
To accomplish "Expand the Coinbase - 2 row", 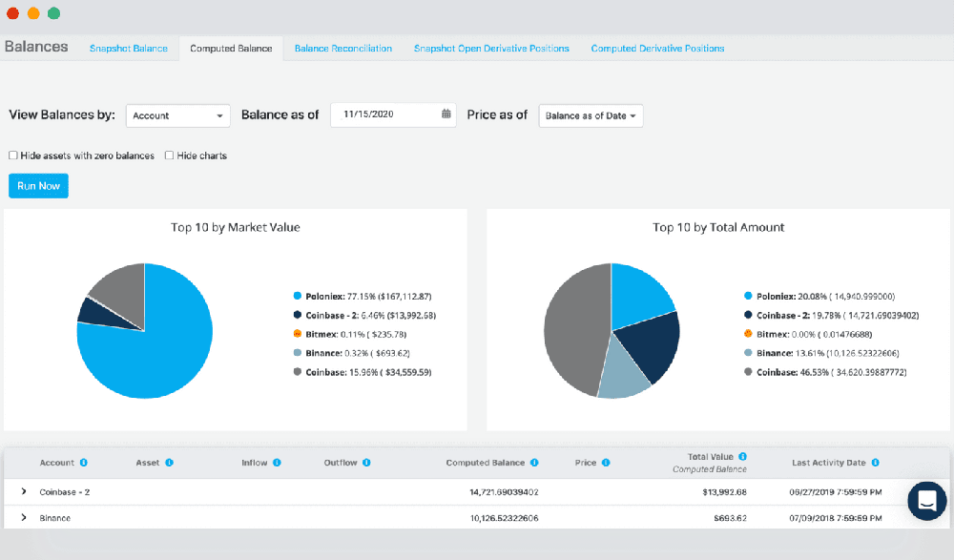I will (x=24, y=491).
